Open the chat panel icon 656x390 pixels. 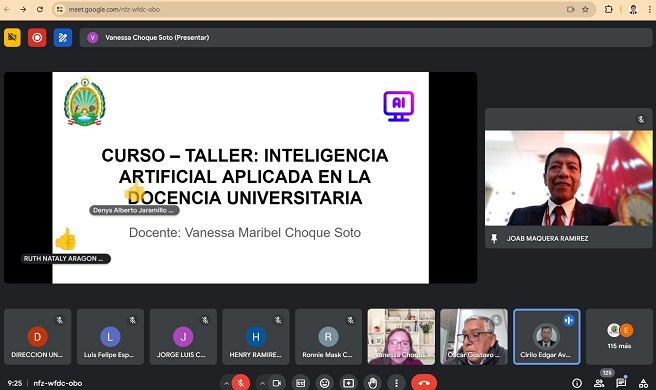[621, 382]
